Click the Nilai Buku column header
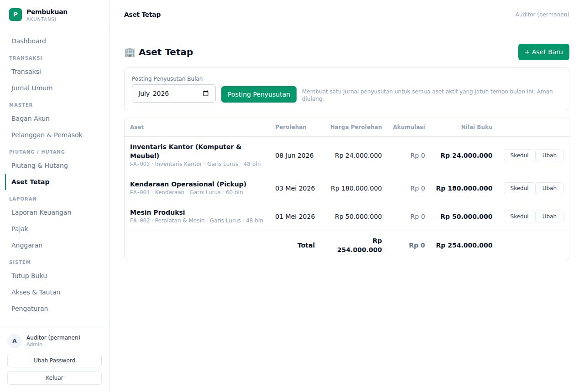 click(477, 127)
